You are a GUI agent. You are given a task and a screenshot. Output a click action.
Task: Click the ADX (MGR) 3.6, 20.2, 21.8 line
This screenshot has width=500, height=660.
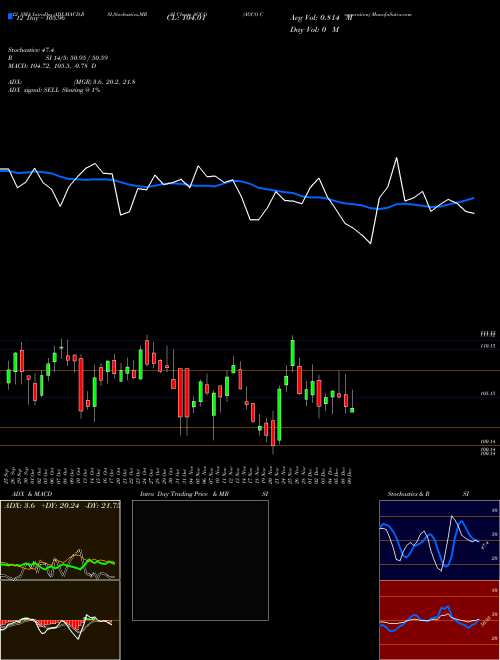[x=71, y=82]
